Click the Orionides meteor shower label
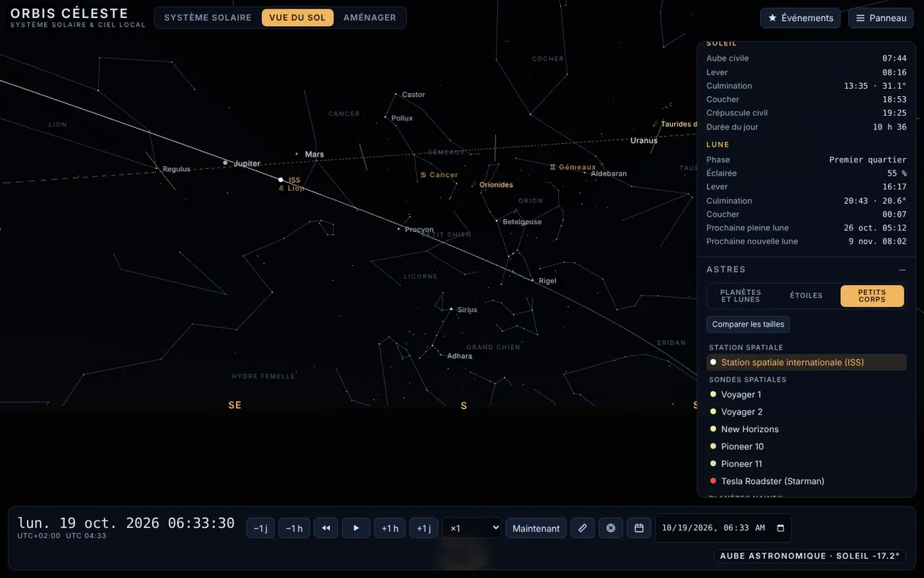The height and width of the screenshot is (578, 924). pos(497,185)
